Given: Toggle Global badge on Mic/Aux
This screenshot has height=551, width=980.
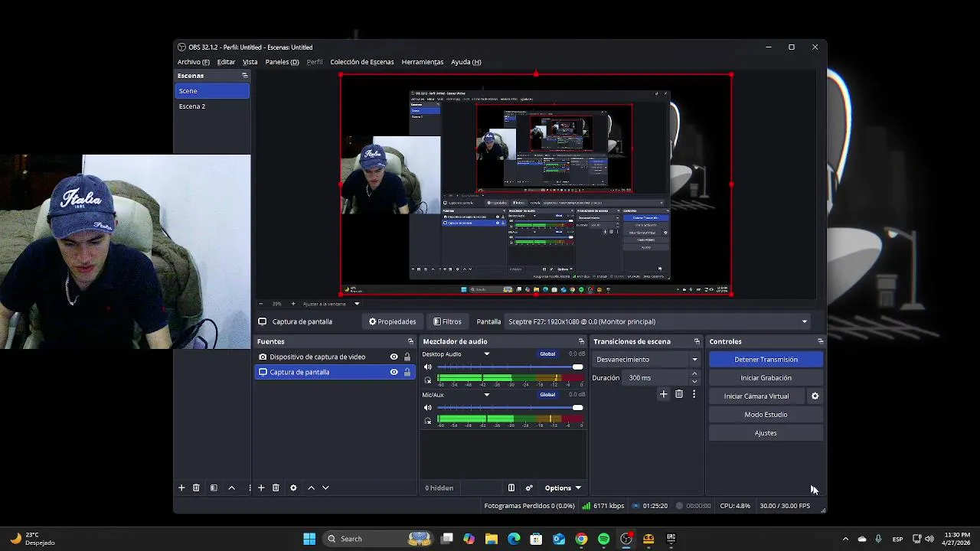Looking at the screenshot, I should tap(547, 395).
